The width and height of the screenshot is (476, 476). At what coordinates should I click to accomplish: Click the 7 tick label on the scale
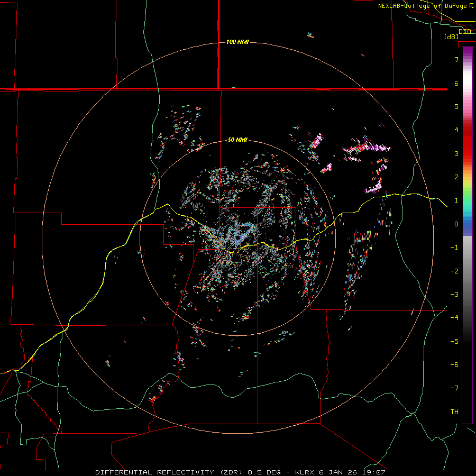[456, 59]
